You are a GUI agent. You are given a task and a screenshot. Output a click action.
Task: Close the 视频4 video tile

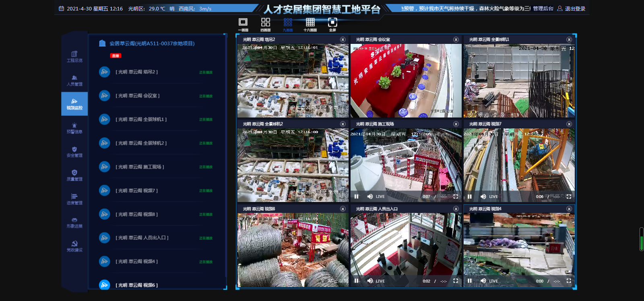[569, 209]
